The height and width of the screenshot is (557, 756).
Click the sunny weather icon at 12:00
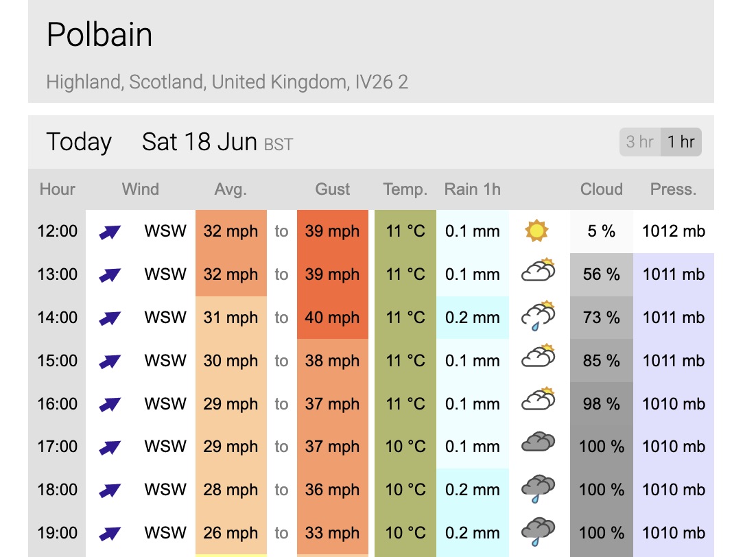[x=537, y=231]
